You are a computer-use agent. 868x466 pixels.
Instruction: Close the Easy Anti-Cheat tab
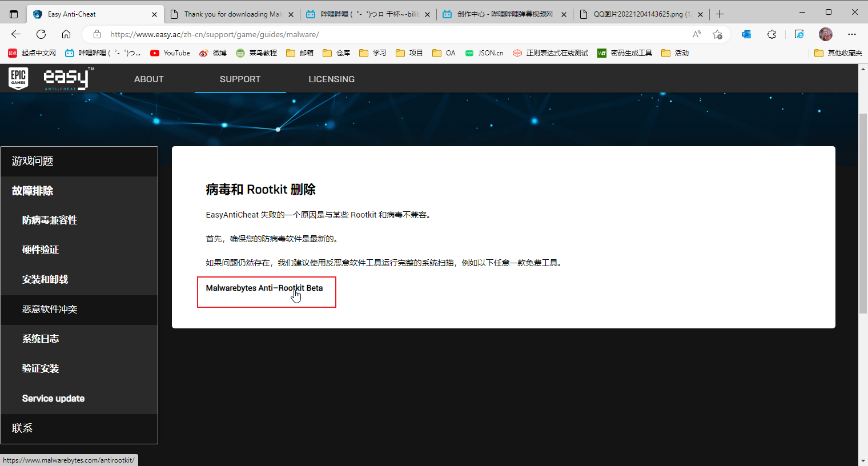point(154,14)
